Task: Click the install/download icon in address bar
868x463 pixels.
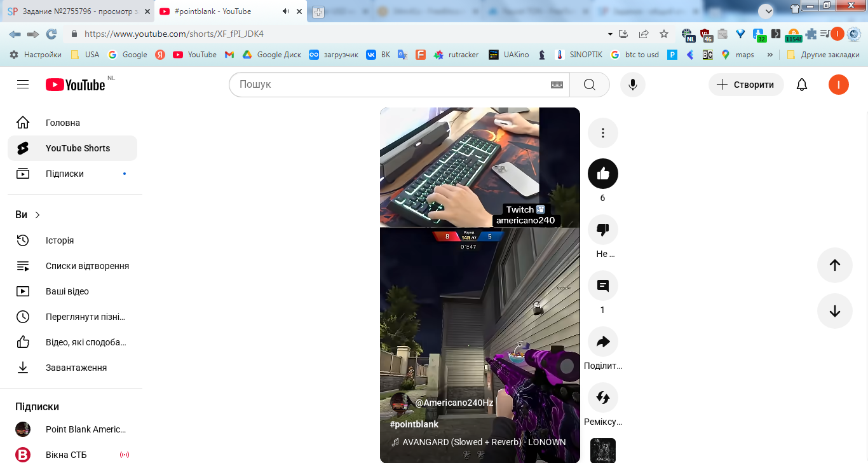Action: (x=623, y=34)
